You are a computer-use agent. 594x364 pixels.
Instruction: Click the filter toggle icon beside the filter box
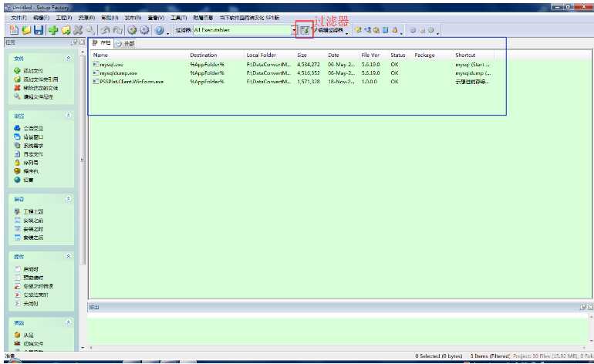click(x=305, y=30)
